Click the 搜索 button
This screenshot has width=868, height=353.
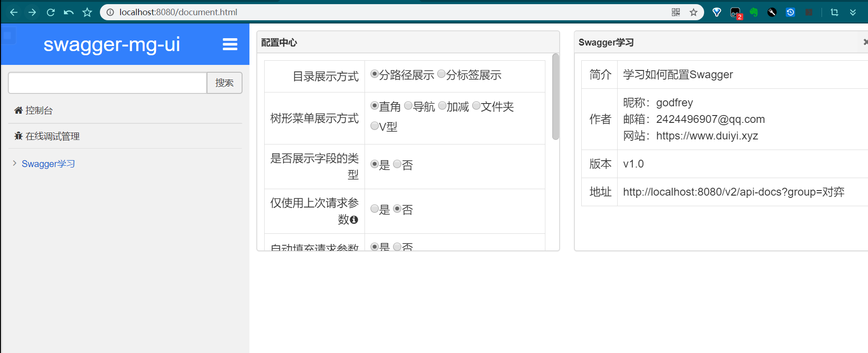pos(225,83)
